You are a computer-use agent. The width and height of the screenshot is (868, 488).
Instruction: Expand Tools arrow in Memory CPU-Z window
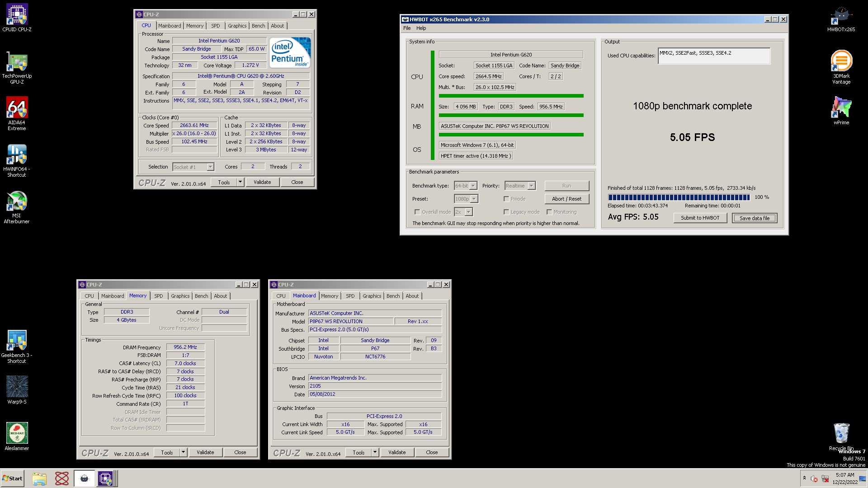[x=183, y=452]
